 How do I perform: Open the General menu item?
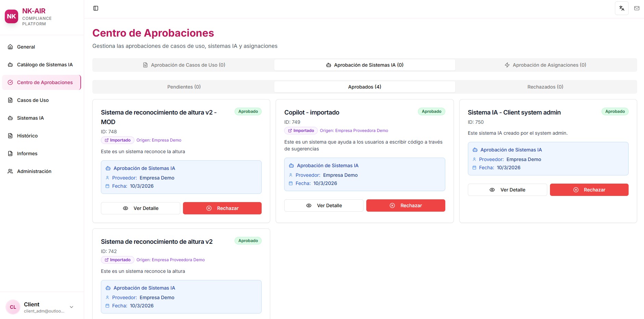coord(41,47)
